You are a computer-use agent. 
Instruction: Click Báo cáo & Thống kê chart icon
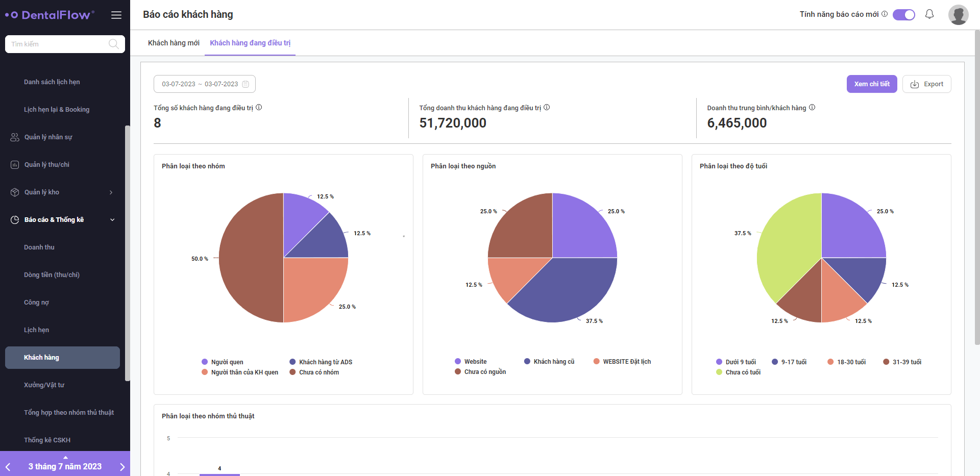coord(15,220)
